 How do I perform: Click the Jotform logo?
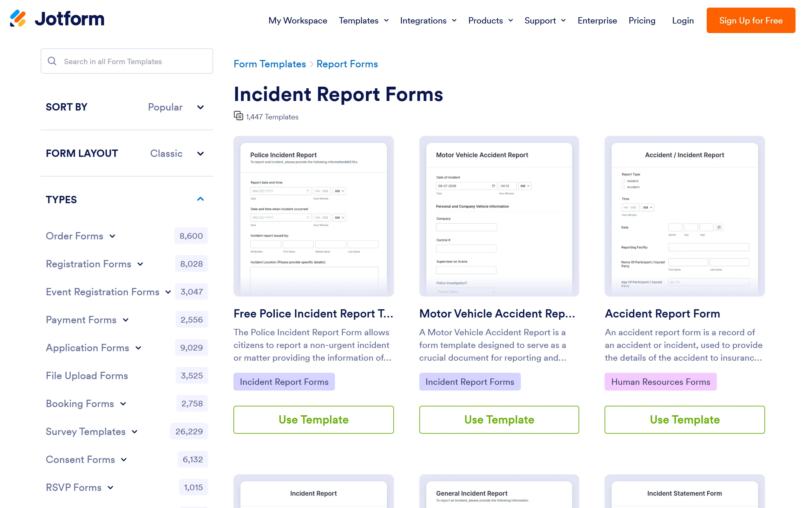point(57,18)
